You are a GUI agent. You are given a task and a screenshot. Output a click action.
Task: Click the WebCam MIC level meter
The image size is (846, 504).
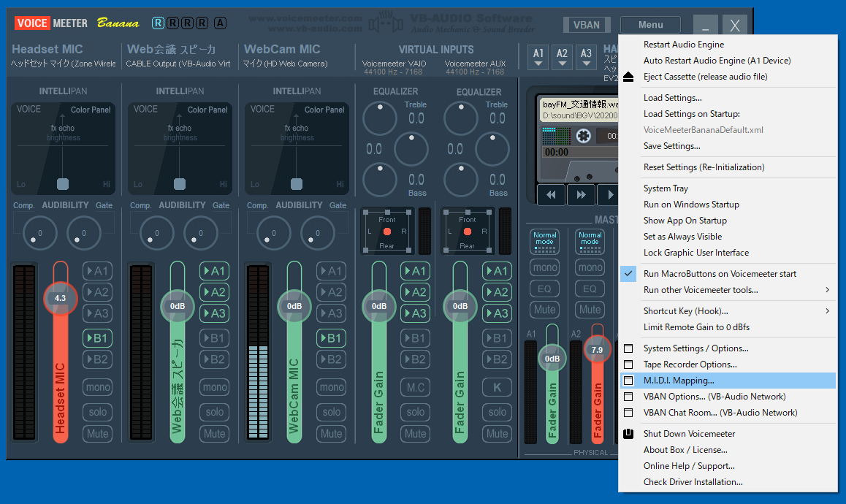tap(257, 352)
